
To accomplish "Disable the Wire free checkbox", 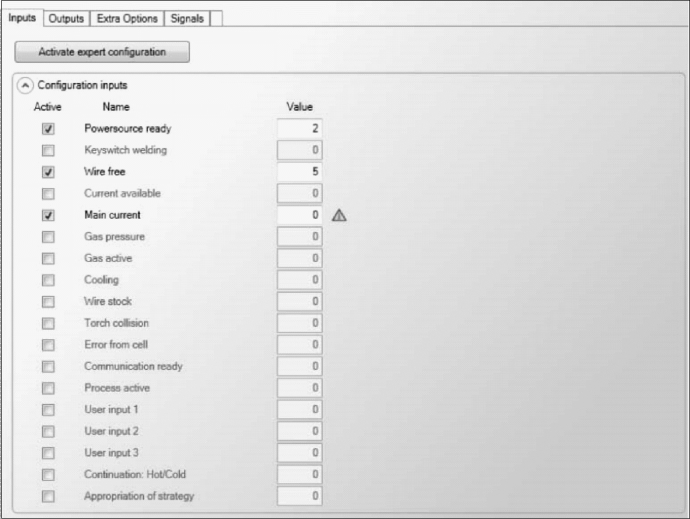I will pyautogui.click(x=48, y=172).
